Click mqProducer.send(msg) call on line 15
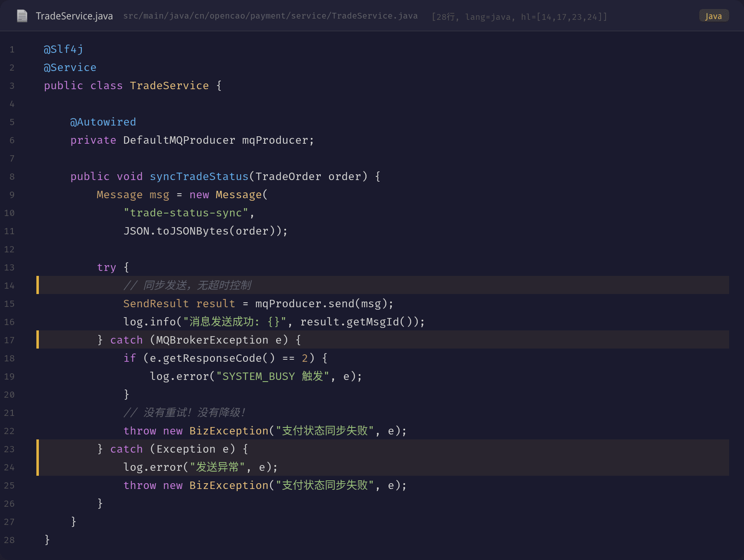The height and width of the screenshot is (560, 744). point(321,304)
